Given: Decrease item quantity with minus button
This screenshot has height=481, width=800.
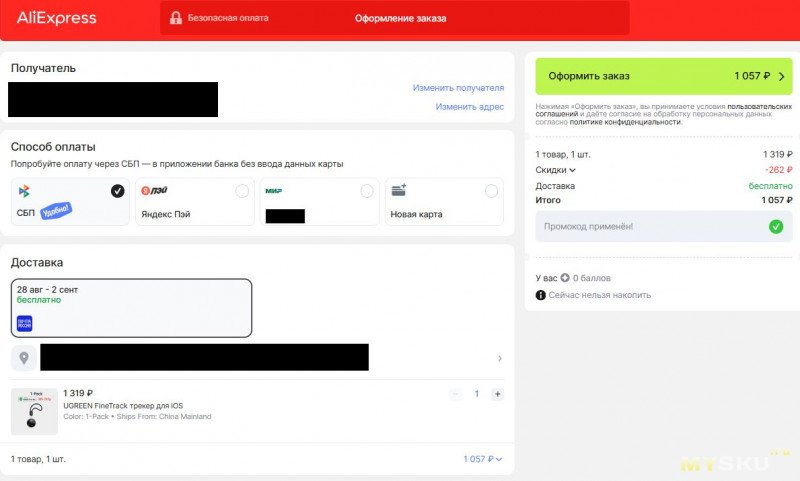Looking at the screenshot, I should tap(456, 394).
